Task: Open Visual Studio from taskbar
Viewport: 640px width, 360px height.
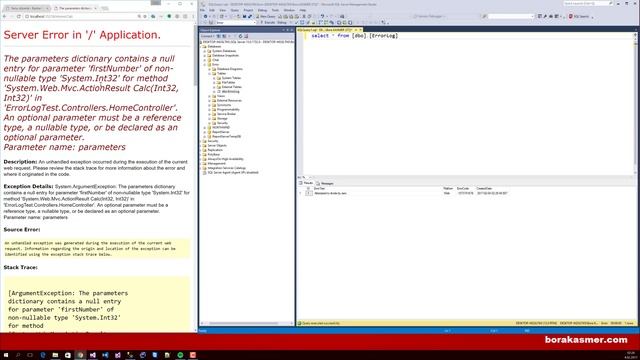Action: coord(93,355)
